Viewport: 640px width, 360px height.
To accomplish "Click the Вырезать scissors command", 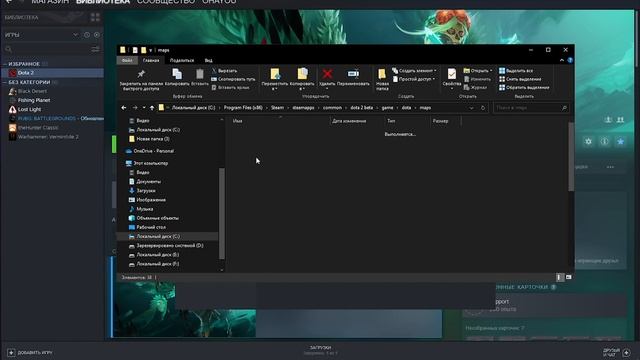I will pyautogui.click(x=224, y=71).
